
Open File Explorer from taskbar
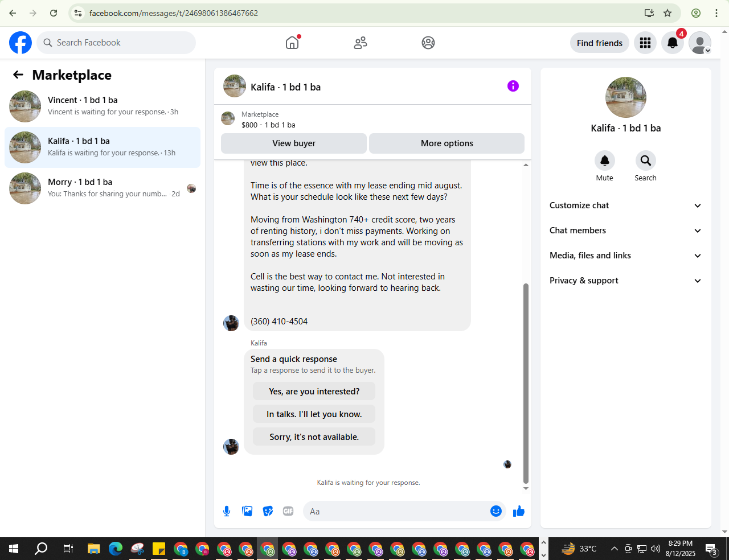pyautogui.click(x=94, y=549)
